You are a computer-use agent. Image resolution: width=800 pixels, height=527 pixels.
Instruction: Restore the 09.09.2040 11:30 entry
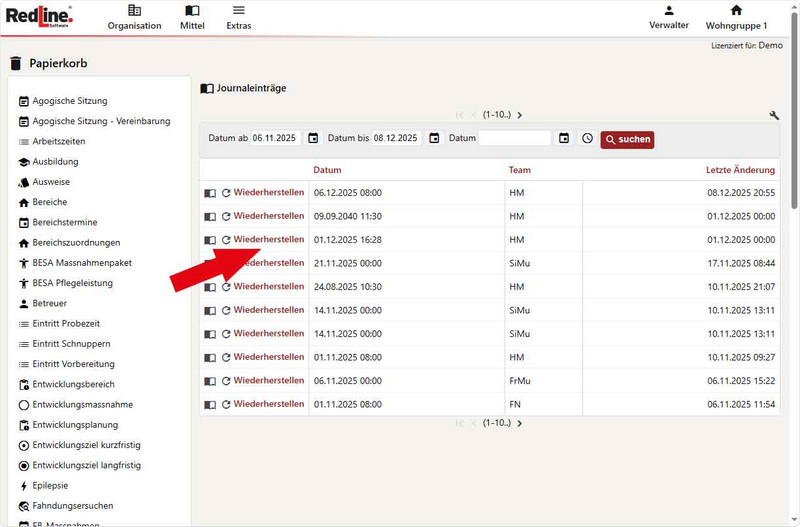[x=268, y=216]
